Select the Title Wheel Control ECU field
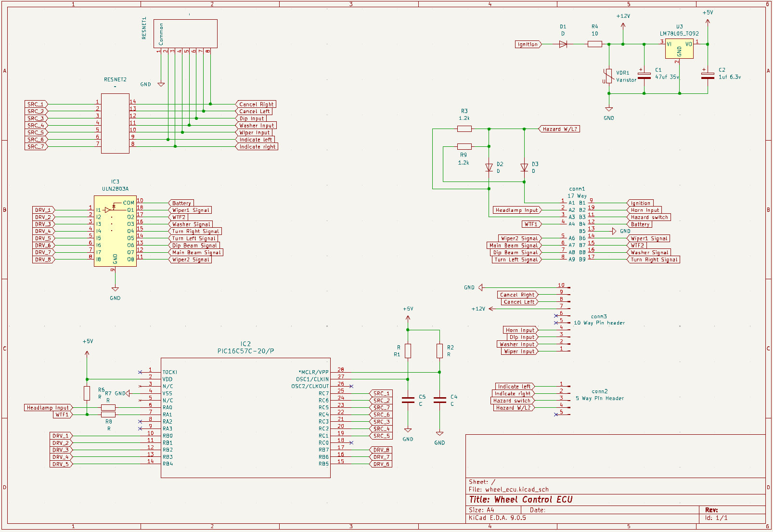773x532 pixels. (521, 500)
